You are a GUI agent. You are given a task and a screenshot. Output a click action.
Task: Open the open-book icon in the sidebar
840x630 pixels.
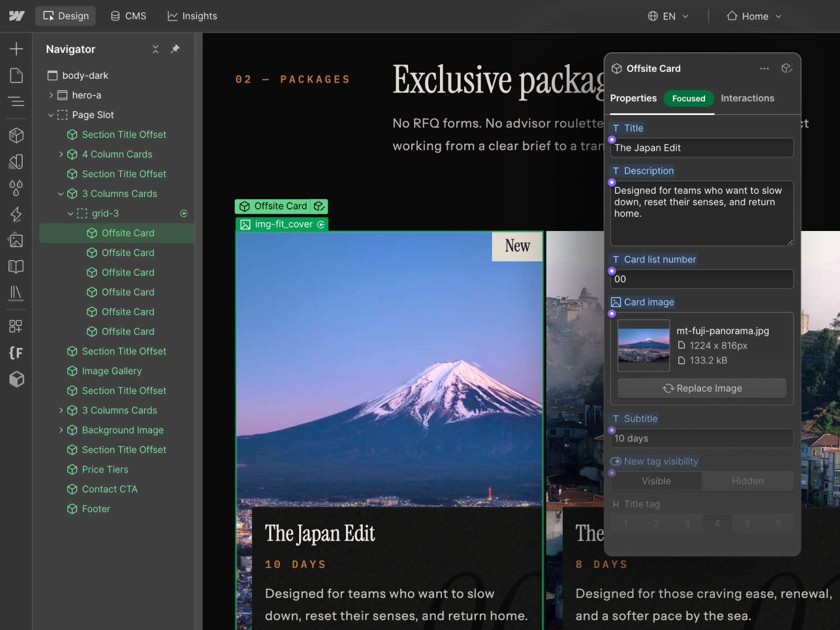coord(16,267)
